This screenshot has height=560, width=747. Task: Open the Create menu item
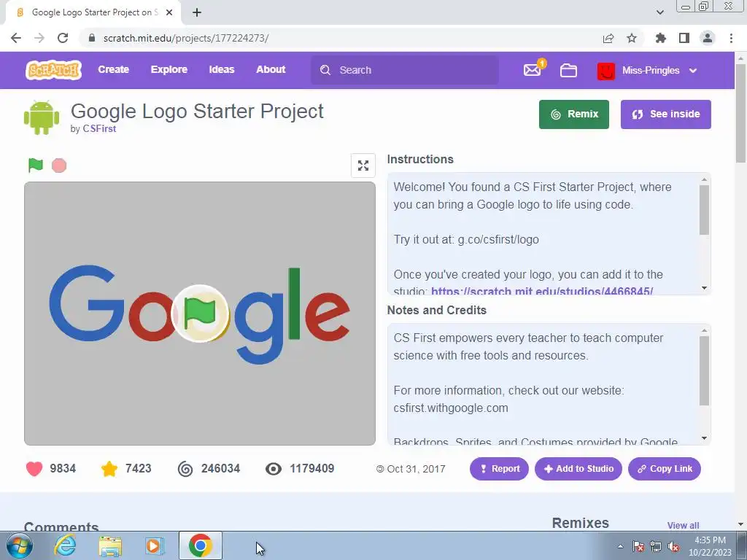[113, 69]
